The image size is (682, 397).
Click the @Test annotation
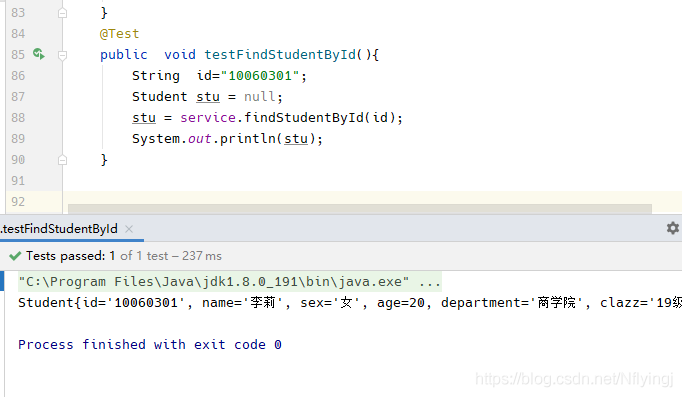point(119,33)
